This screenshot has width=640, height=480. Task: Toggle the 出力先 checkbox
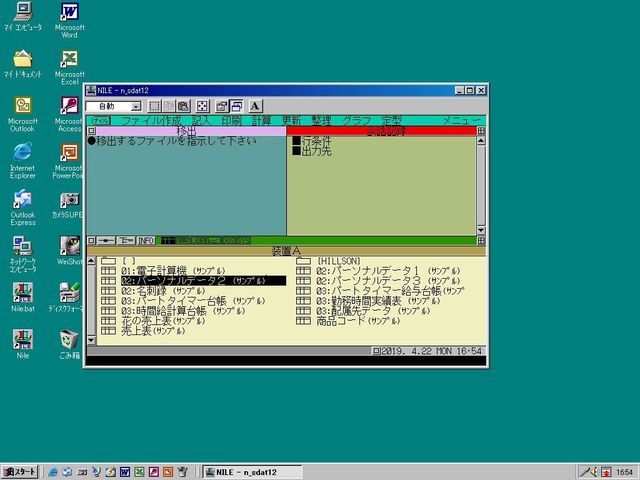(297, 151)
